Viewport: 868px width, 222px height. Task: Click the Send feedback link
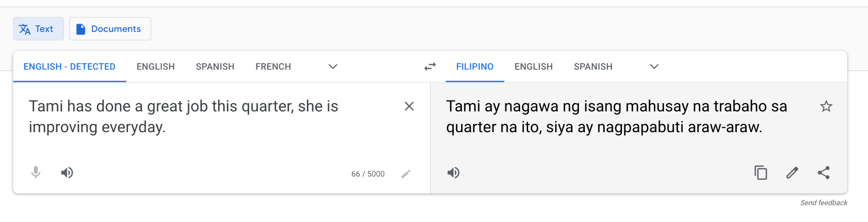(x=823, y=203)
